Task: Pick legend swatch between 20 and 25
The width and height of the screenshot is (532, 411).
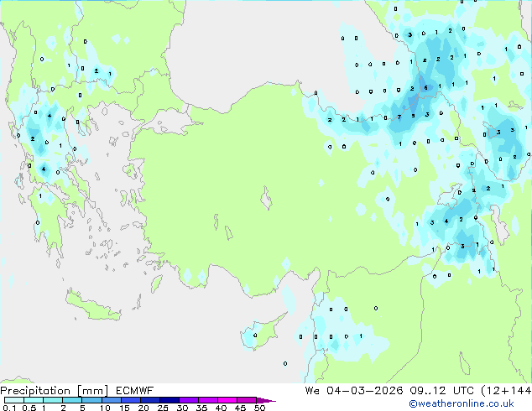Action: pos(149,400)
